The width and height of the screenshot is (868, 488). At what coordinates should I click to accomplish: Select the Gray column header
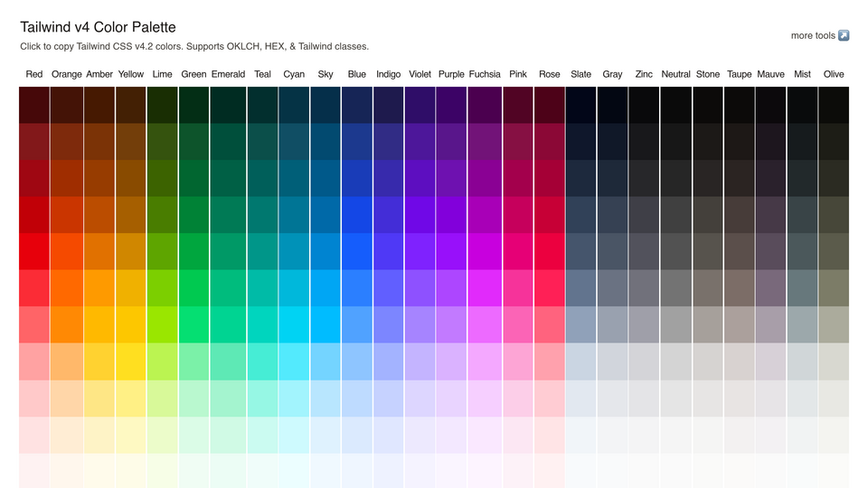click(613, 74)
